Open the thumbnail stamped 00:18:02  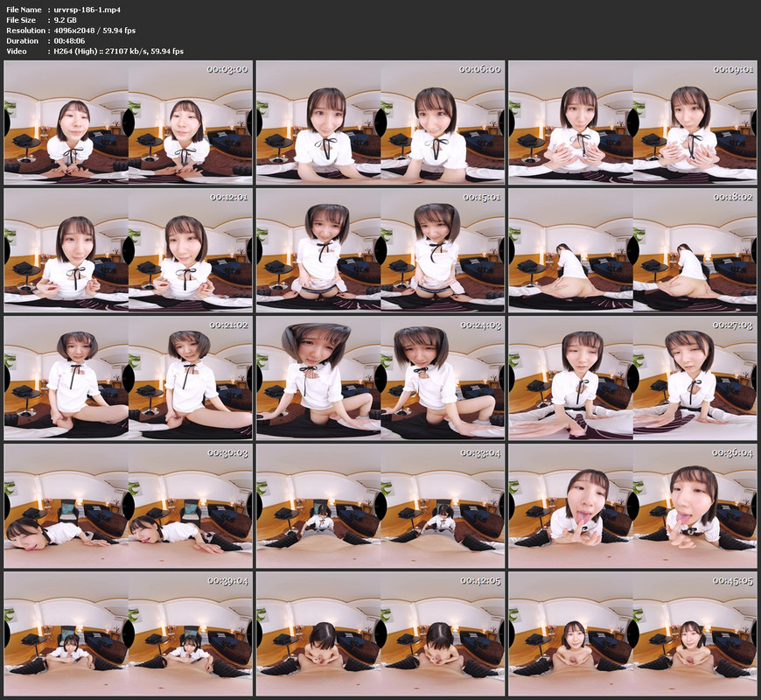633,250
